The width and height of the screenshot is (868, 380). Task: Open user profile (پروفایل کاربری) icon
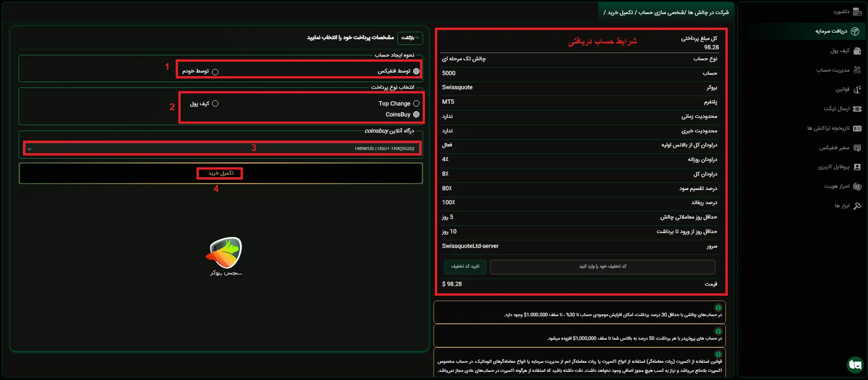click(x=857, y=167)
